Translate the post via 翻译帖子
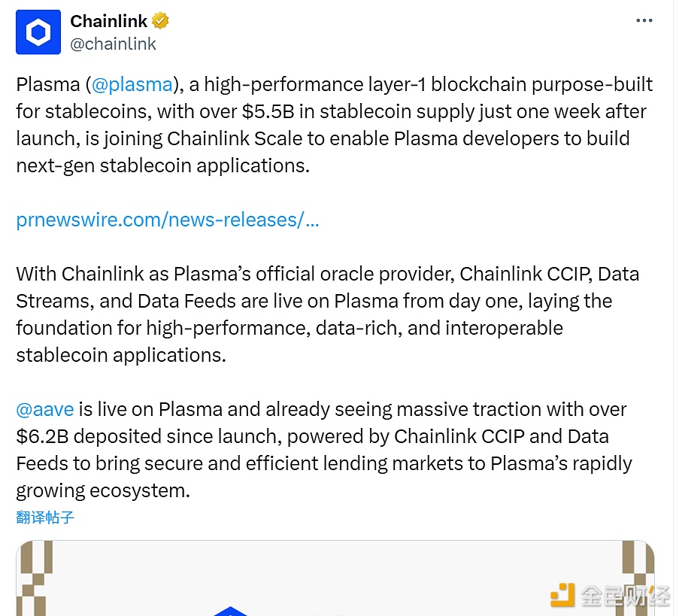Screen dimensions: 679x616 point(45,517)
